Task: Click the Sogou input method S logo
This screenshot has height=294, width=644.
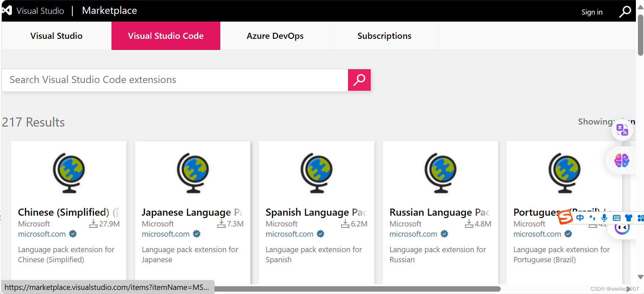Action: (x=565, y=217)
